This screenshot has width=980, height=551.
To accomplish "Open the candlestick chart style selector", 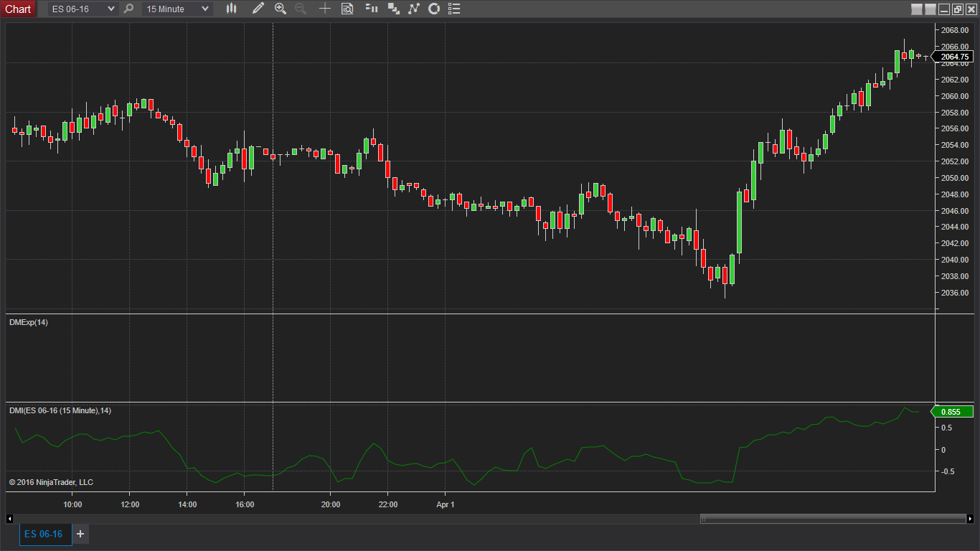I will coord(231,9).
